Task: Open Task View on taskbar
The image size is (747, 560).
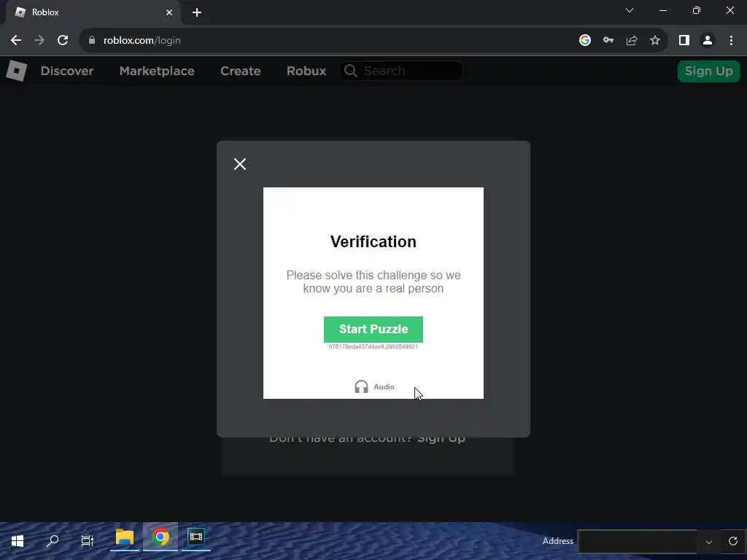Action: [88, 541]
